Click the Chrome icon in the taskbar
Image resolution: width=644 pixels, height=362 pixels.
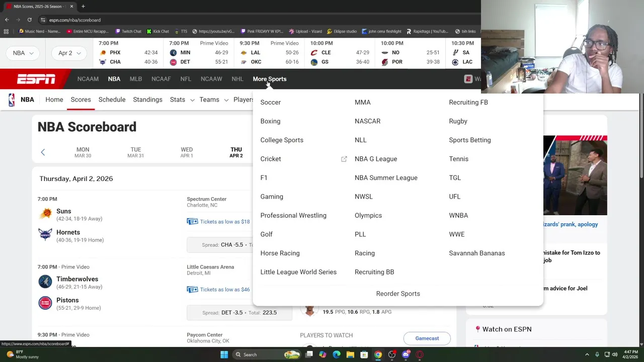point(378,354)
